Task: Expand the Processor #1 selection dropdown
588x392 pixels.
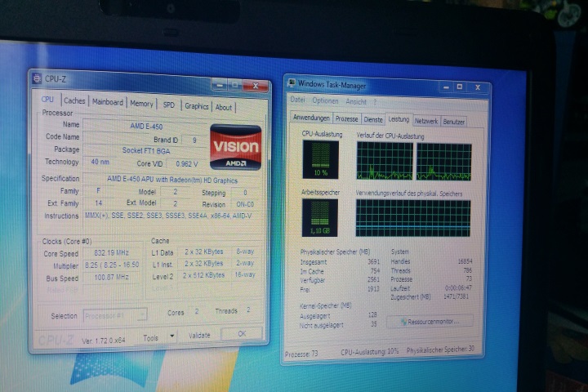Action: tap(142, 314)
